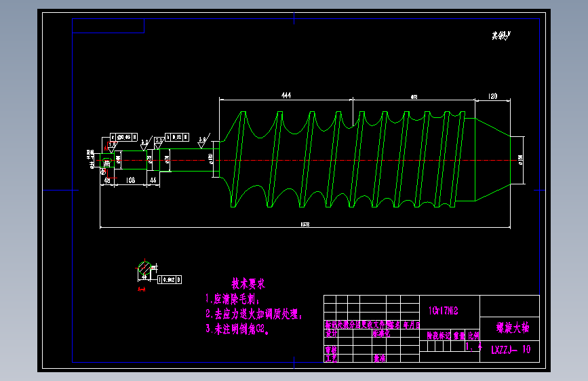The height and width of the screenshot is (381, 588).
Task: Click the "年月日" title block label
Action: pyautogui.click(x=412, y=325)
